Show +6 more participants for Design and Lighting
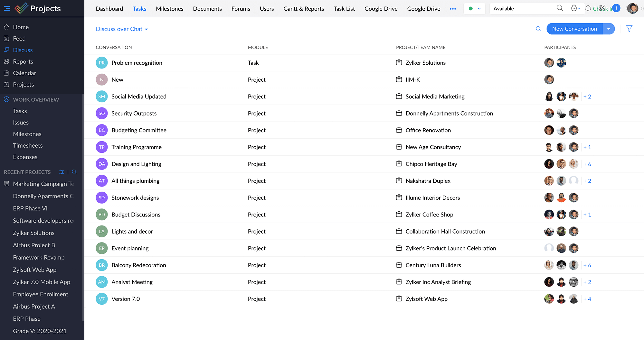This screenshot has height=340, width=644. coord(587,164)
